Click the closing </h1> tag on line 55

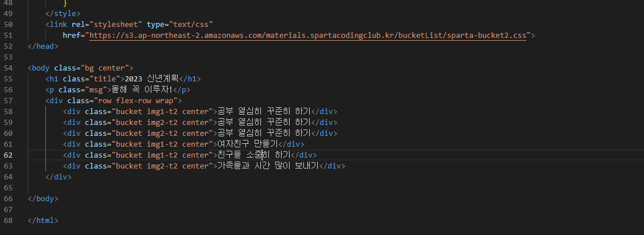(190, 79)
